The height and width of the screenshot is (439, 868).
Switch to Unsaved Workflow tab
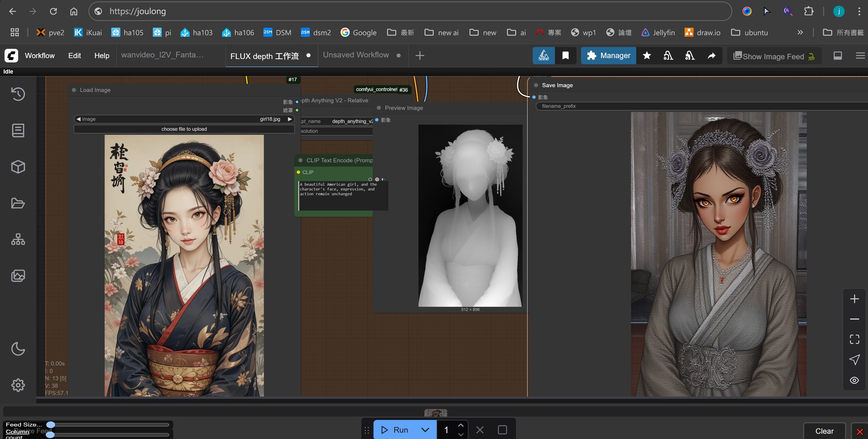[356, 55]
